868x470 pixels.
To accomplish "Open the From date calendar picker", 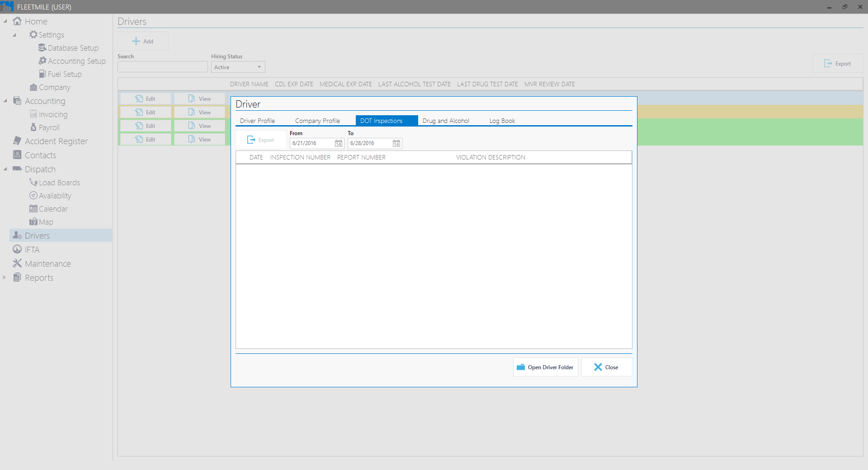I will click(x=339, y=143).
